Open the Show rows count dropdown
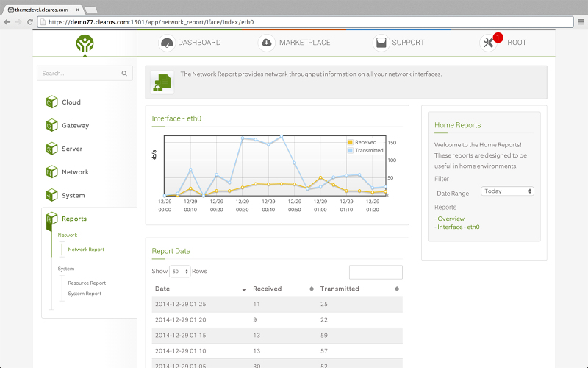 pos(179,271)
